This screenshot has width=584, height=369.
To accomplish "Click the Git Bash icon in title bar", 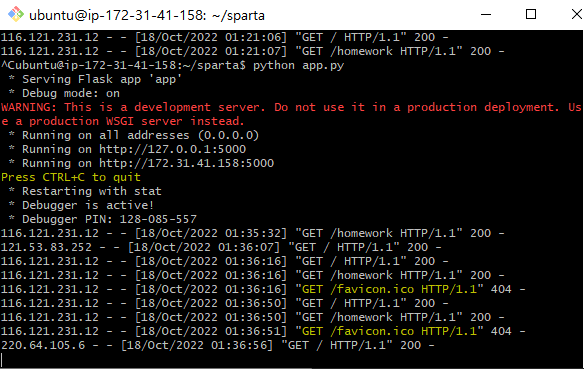I will pyautogui.click(x=16, y=15).
